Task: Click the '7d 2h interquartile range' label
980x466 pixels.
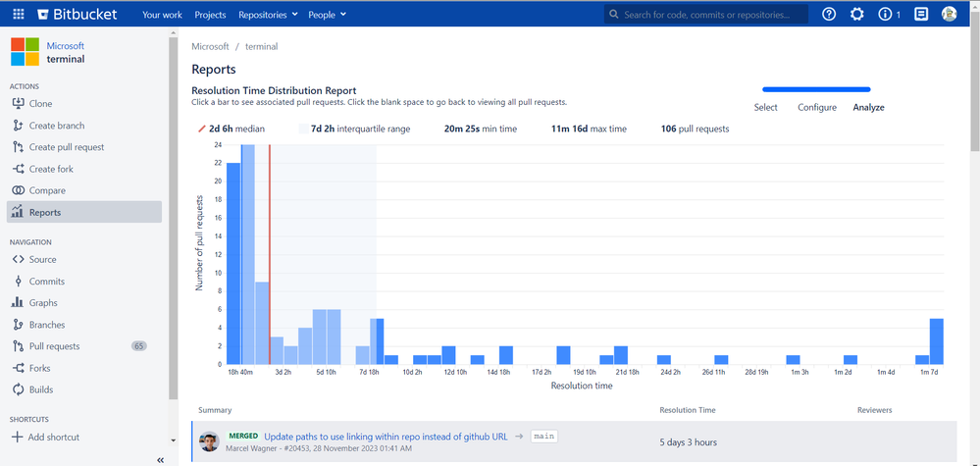Action: [x=361, y=129]
